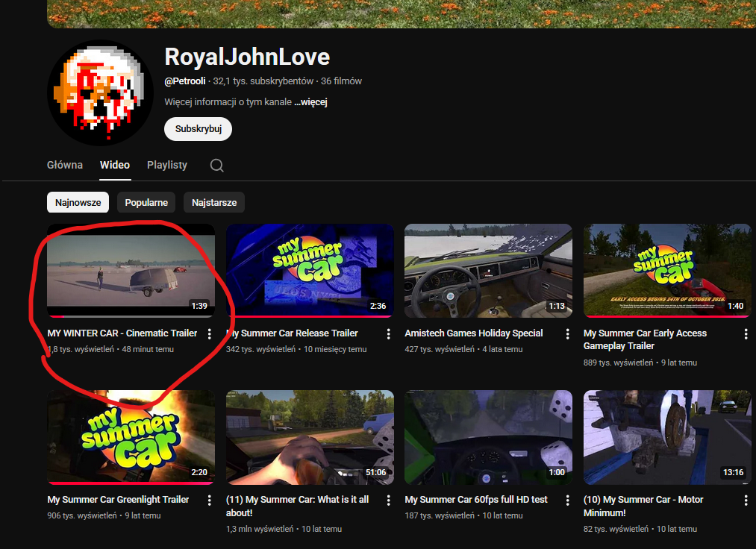Open options menu for Early Access Gameplay Trailer

click(746, 333)
